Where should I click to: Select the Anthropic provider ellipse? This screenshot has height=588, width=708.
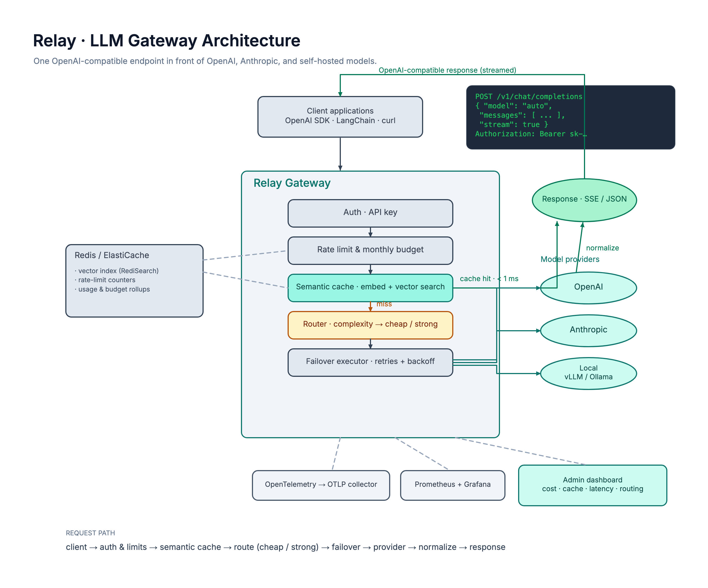(588, 330)
